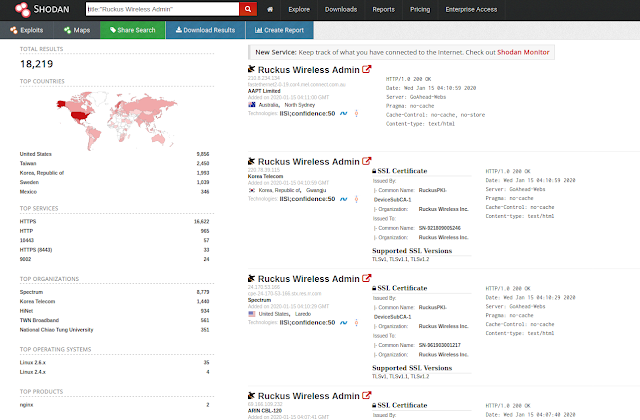Image resolution: width=640 pixels, height=420 pixels.
Task: Filter by Sweden country
Action: pyautogui.click(x=29, y=182)
